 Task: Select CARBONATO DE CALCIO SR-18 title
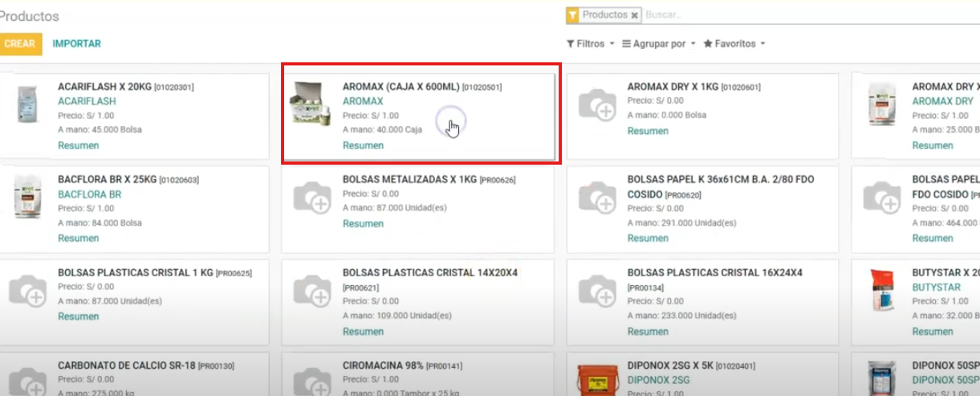(x=127, y=365)
